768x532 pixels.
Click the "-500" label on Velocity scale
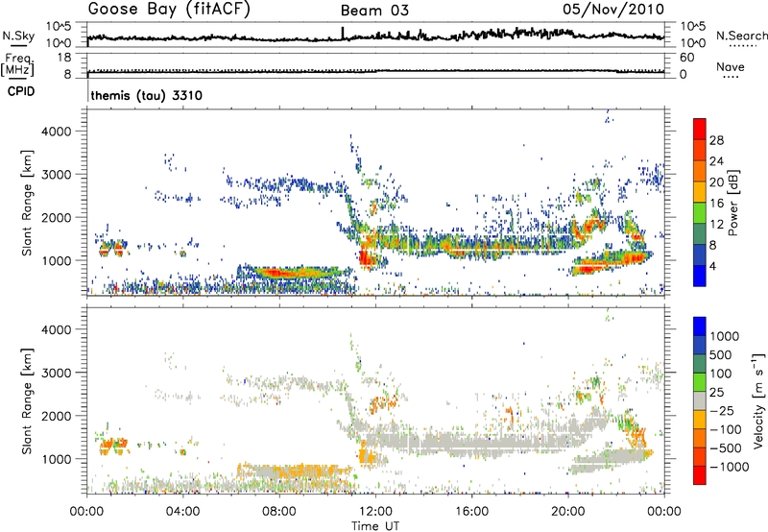726,447
